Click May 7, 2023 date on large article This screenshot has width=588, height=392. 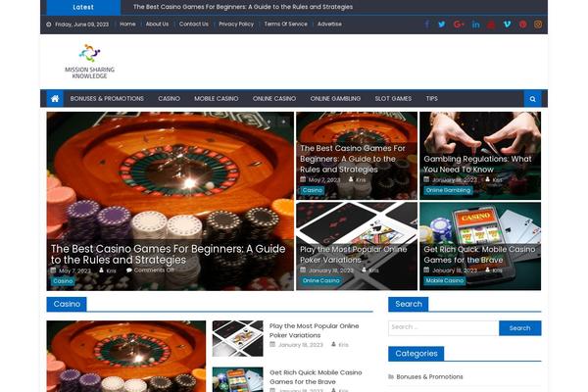click(x=74, y=270)
